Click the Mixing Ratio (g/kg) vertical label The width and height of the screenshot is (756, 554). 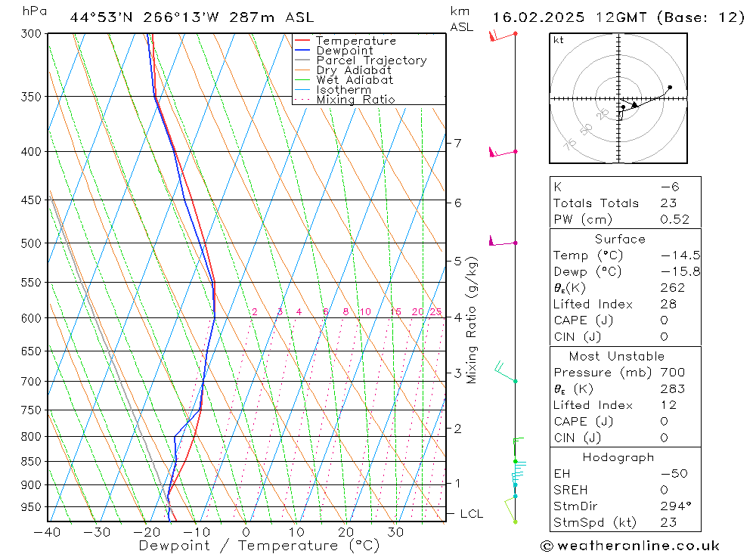point(472,320)
